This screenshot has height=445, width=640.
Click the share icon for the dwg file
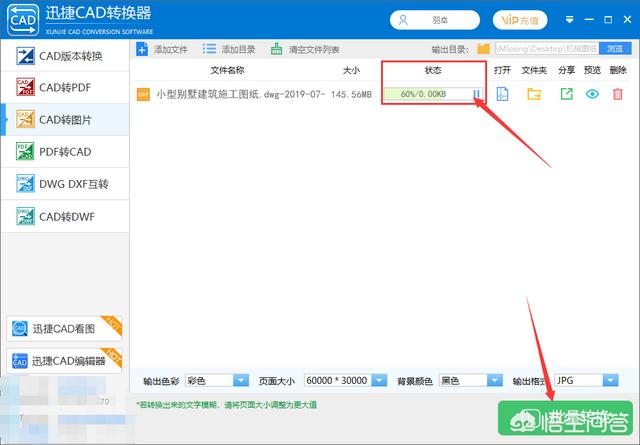point(565,94)
